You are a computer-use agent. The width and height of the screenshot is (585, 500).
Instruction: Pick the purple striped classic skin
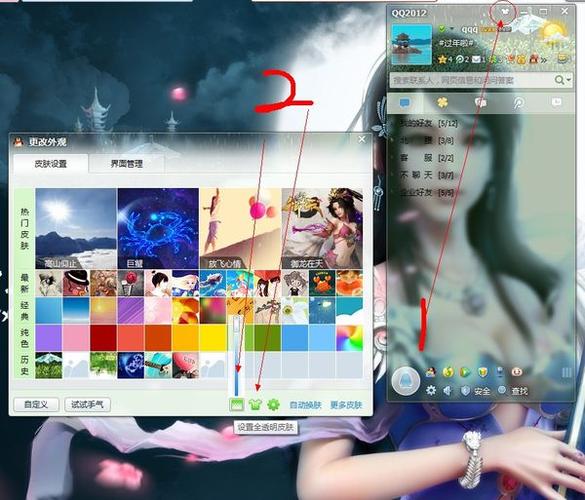point(131,310)
